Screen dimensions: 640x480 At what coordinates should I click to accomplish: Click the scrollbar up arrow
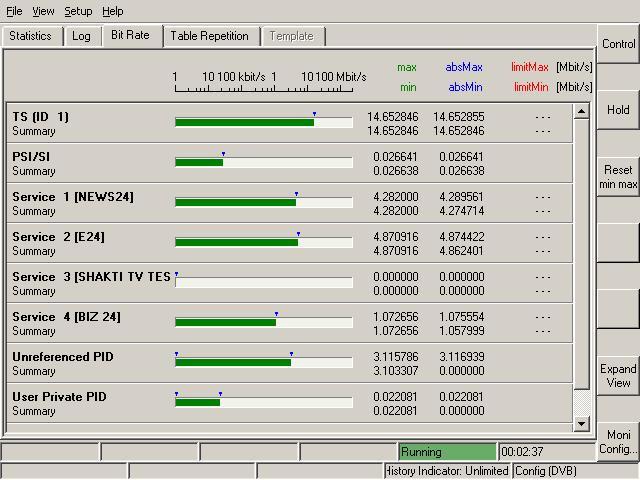(x=582, y=110)
